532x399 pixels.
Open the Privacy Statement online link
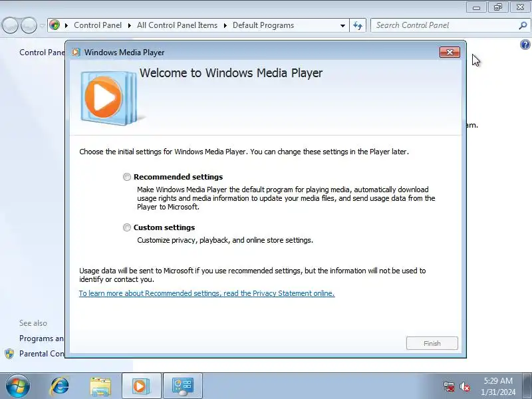207,293
